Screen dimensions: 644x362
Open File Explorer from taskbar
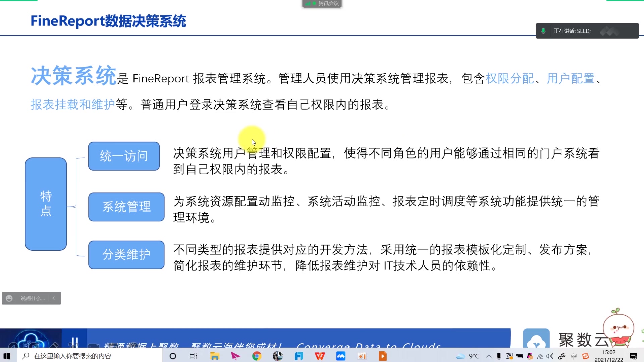215,356
